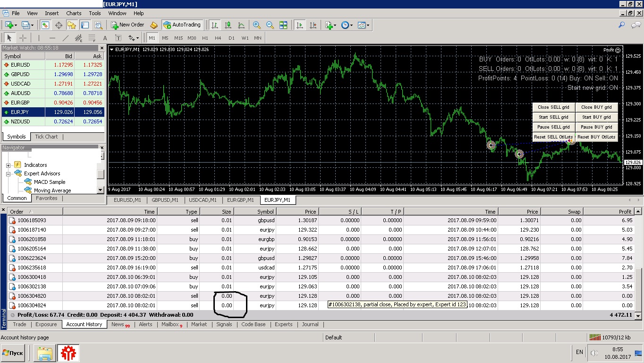Toggle chart Auto Scroll
Image resolution: width=644 pixels, height=363 pixels.
click(299, 25)
